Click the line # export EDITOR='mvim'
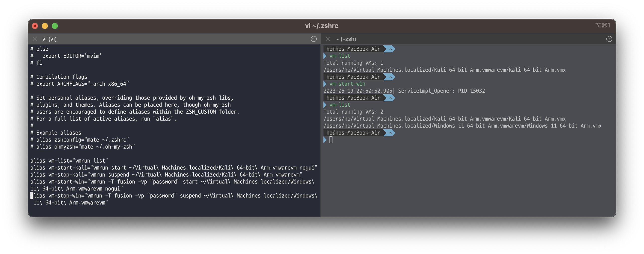Screen dimensions: 644x254 click(66, 56)
